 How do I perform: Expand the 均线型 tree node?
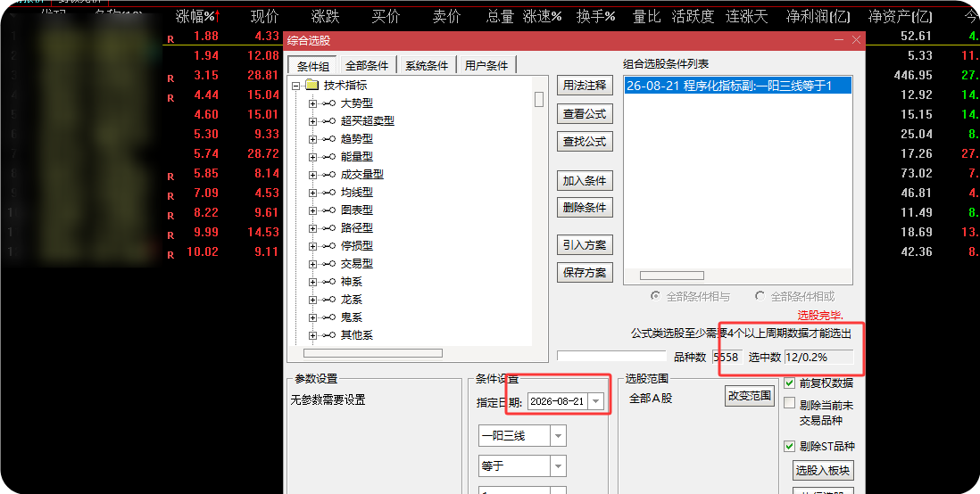coord(312,193)
